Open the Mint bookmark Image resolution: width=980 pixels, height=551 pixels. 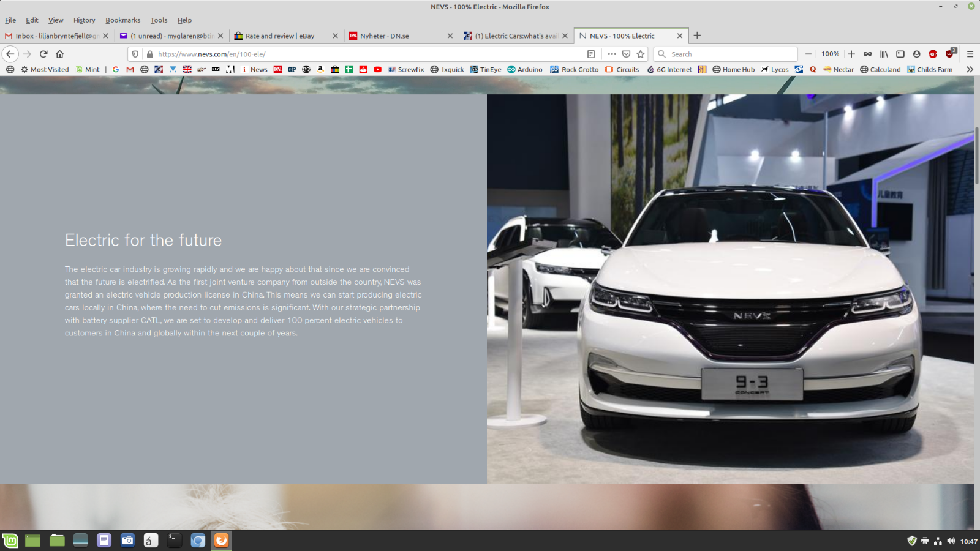click(88, 69)
